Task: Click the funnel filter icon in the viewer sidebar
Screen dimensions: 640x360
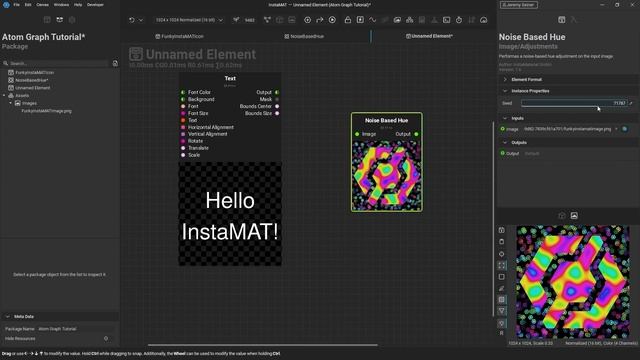Action: point(502,311)
